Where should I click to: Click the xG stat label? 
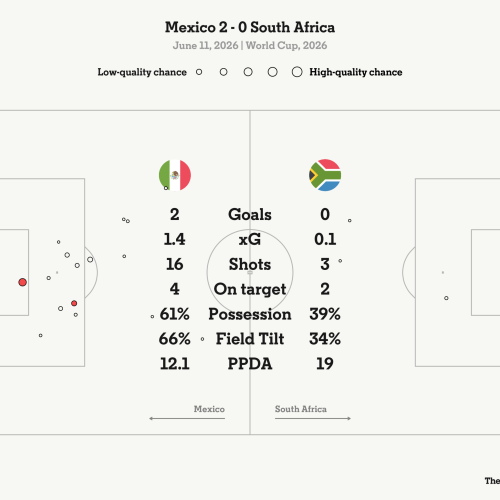coord(250,239)
